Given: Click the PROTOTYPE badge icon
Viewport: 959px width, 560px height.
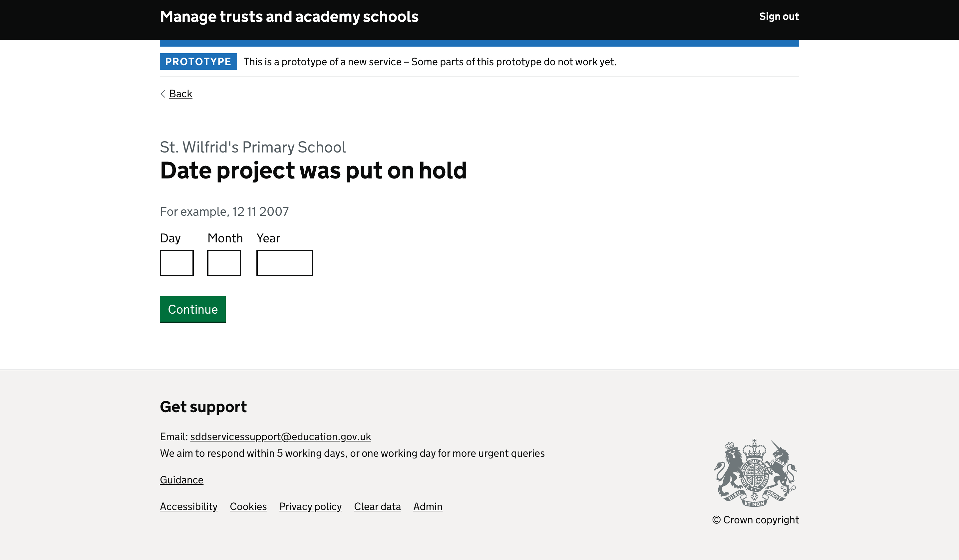Looking at the screenshot, I should (x=198, y=61).
